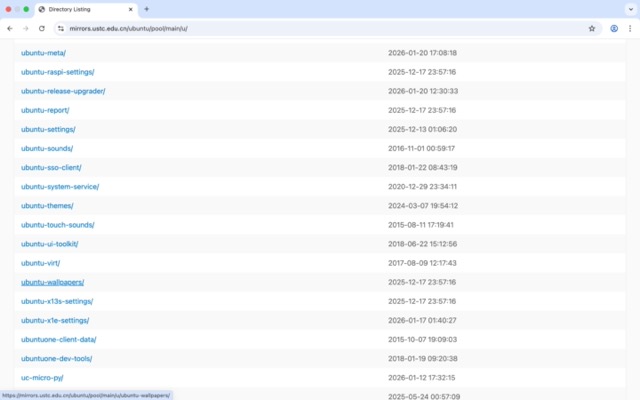Expand the tab search dropdown arrow

pos(629,9)
